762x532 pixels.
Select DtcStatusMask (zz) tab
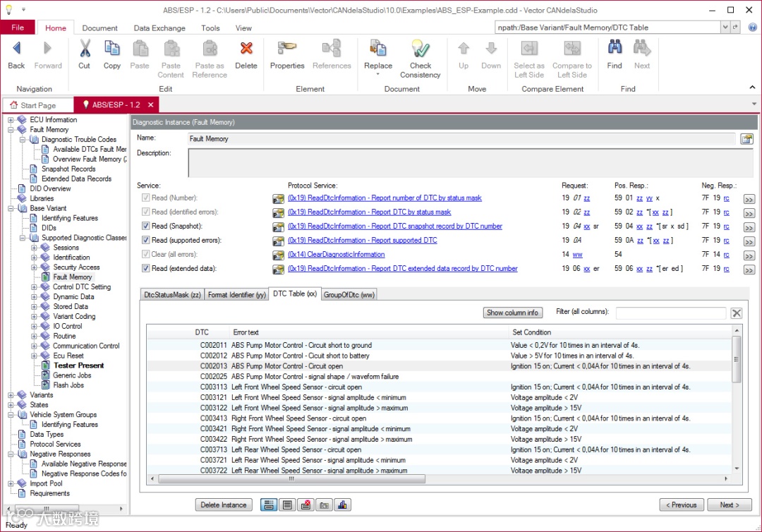(173, 295)
